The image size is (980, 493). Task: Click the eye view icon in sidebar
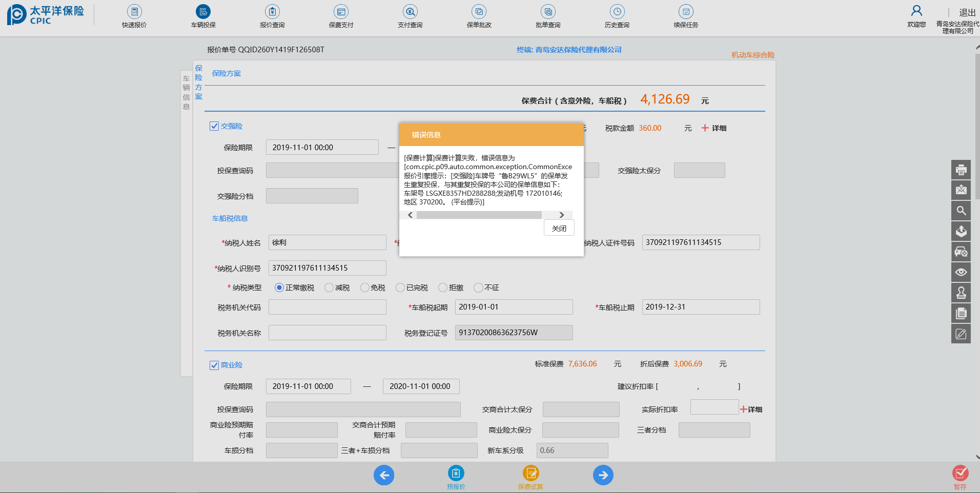pos(961,272)
